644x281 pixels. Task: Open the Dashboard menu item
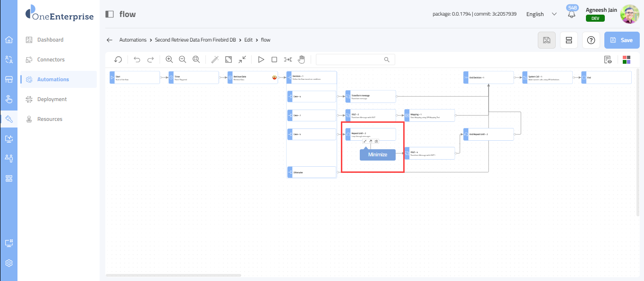[50, 40]
